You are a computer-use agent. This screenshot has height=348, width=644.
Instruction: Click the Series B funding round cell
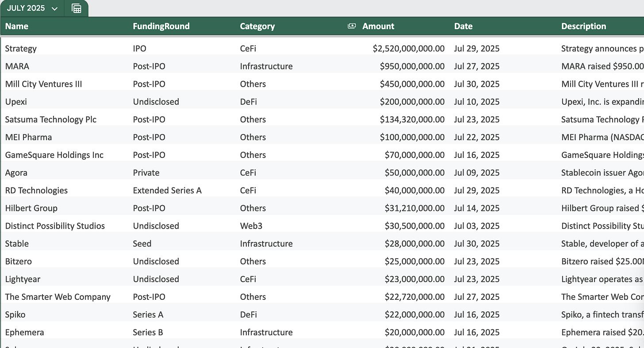(x=148, y=332)
